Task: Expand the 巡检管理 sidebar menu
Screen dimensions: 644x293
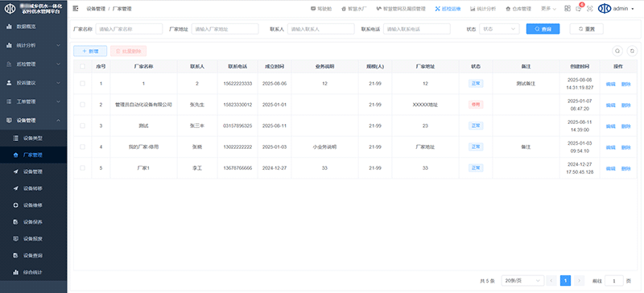Action: pos(33,64)
